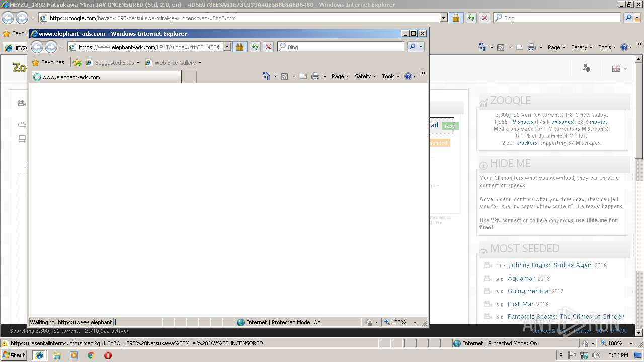This screenshot has width=644, height=362.
Task: Open Safety menu in main IE window
Action: tap(582, 47)
